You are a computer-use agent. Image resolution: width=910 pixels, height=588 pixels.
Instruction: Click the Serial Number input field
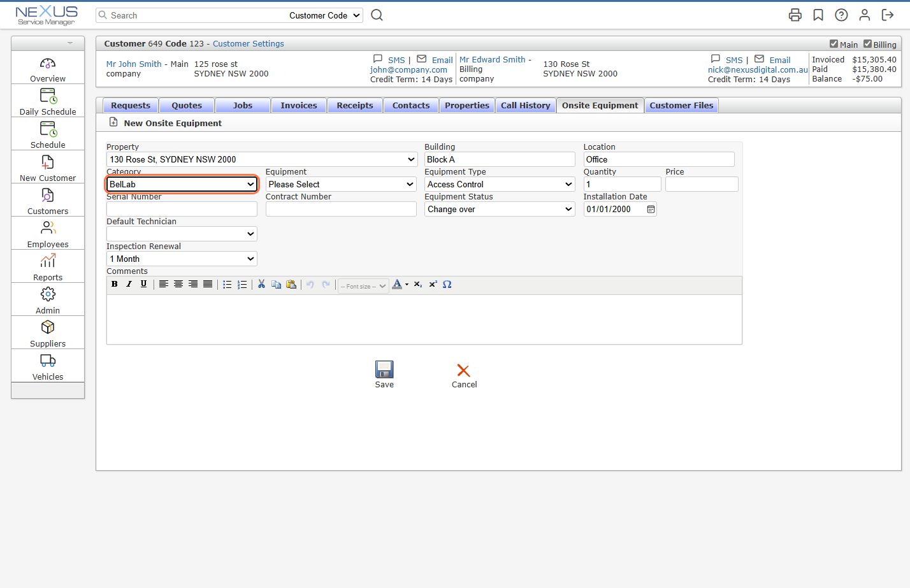182,209
